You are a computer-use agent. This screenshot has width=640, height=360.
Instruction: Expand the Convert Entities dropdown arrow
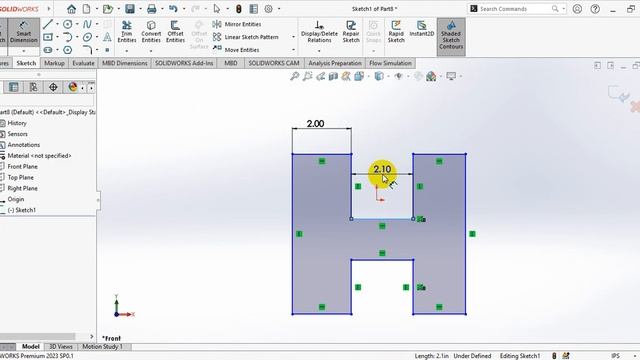151,51
